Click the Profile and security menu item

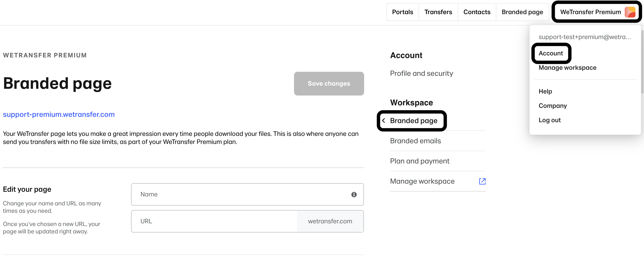click(421, 73)
